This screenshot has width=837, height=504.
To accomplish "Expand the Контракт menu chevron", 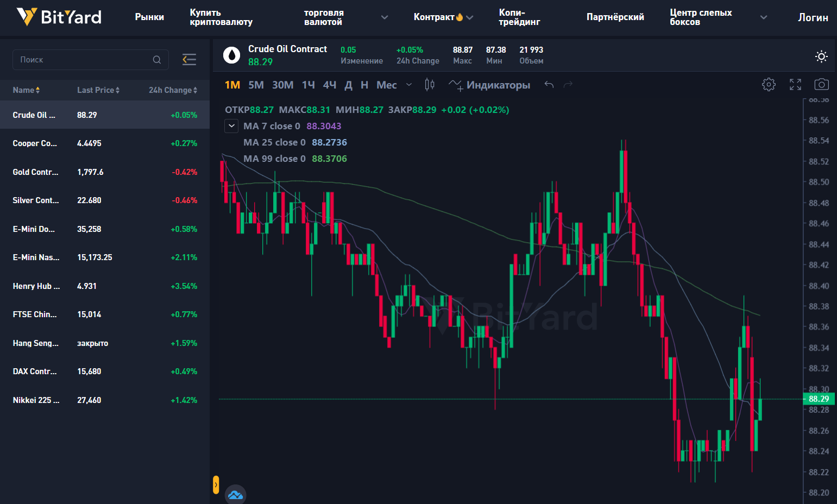I will 470,17.
